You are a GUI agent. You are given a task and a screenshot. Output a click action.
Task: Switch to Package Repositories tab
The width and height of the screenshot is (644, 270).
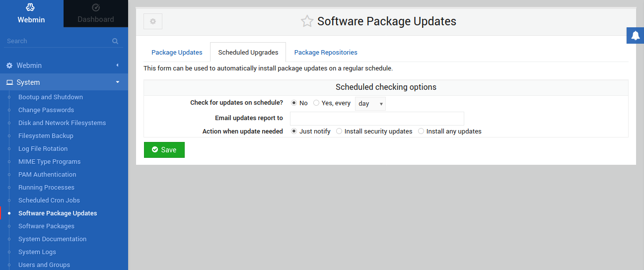326,52
